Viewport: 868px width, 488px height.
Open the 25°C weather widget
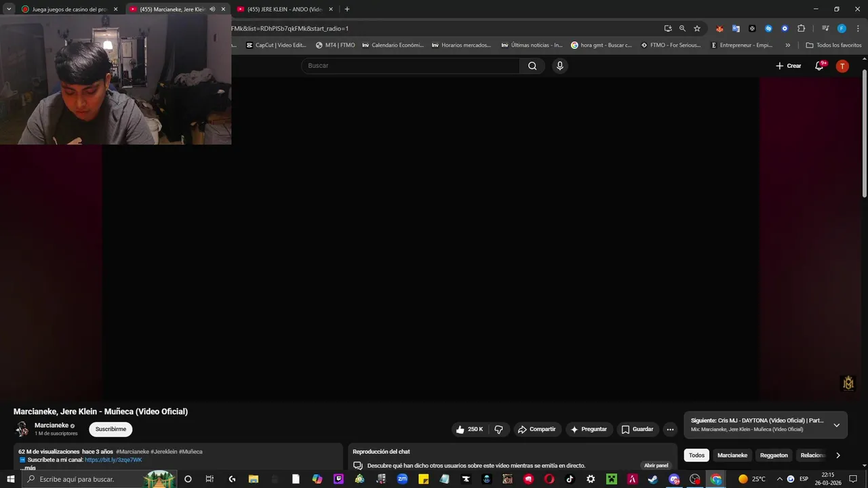tap(752, 479)
